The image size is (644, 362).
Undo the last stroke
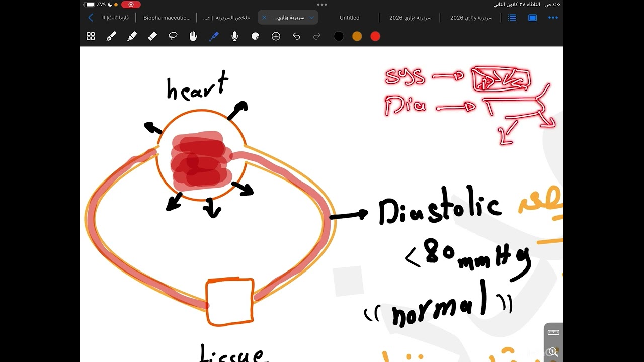click(296, 36)
